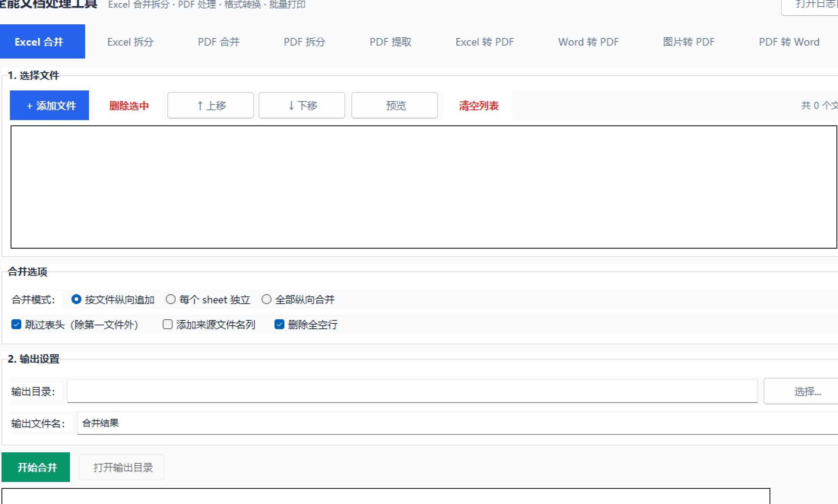
Task: Move file down with ↓ 下移
Action: 302,105
